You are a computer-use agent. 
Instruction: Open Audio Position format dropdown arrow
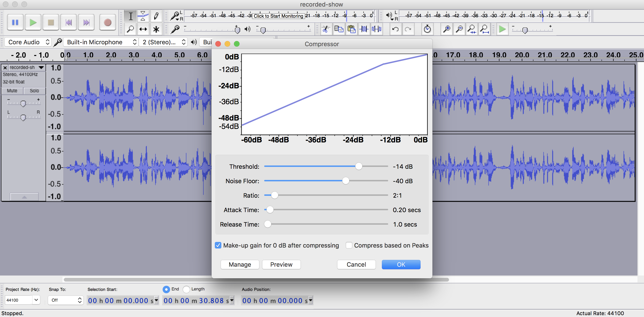[311, 300]
